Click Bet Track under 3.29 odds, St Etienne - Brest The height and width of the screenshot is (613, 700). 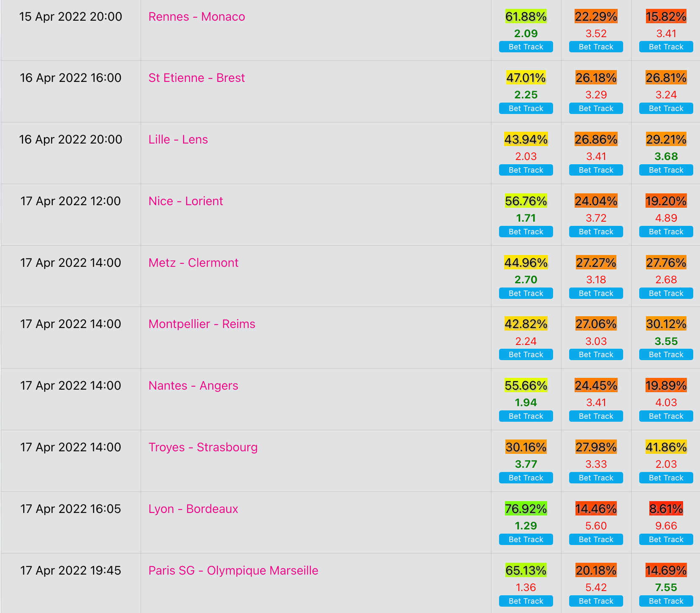tap(596, 108)
